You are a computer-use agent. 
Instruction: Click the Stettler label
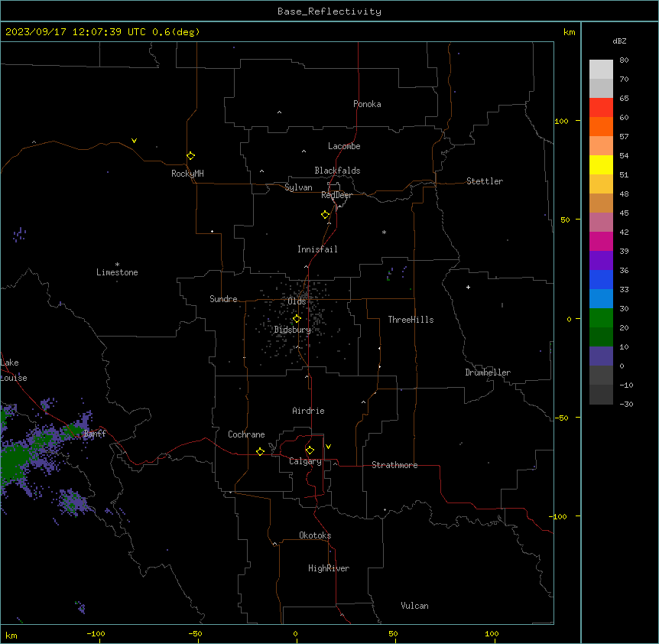pyautogui.click(x=485, y=181)
